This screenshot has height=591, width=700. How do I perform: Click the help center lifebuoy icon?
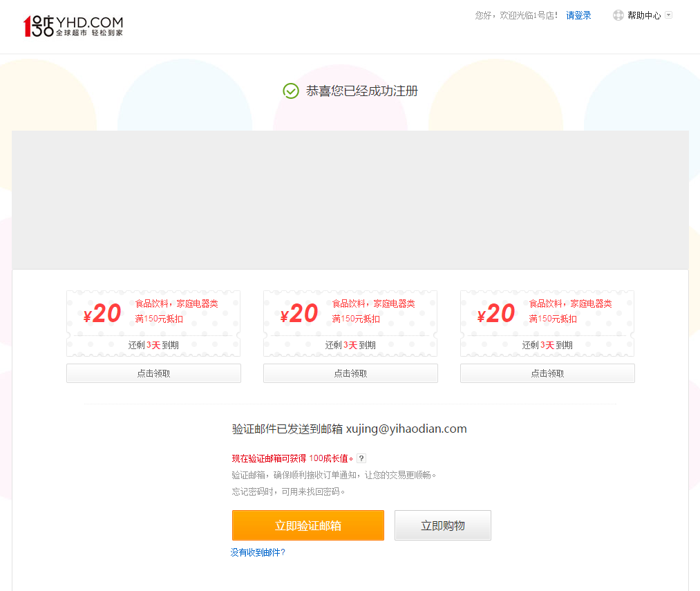(x=618, y=15)
